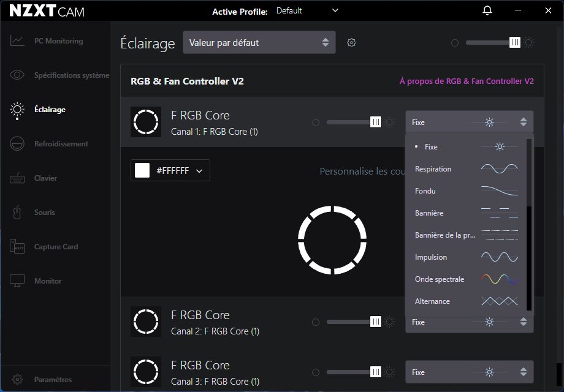The width and height of the screenshot is (564, 392).
Task: Open the #FFFFFF color dropdown
Action: click(x=170, y=171)
